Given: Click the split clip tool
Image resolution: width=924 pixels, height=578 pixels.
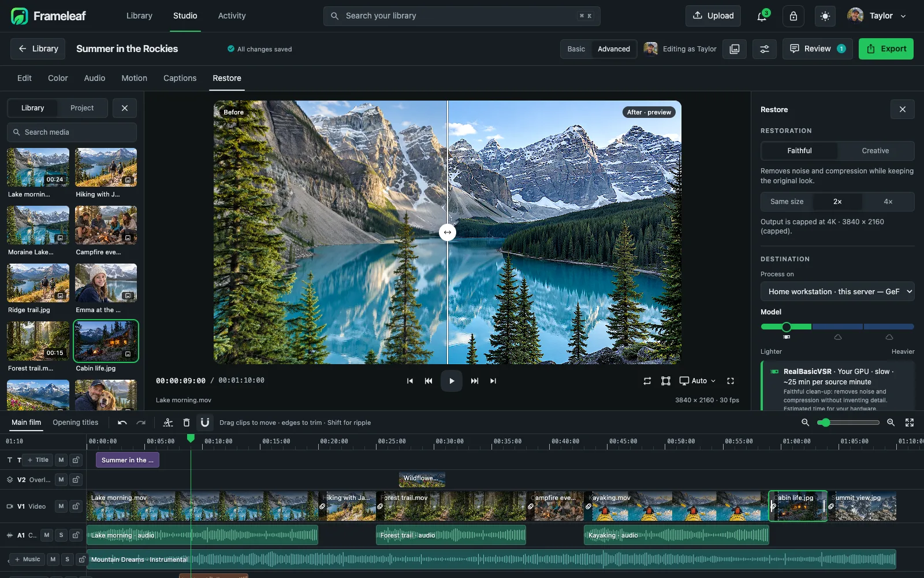Looking at the screenshot, I should (x=168, y=423).
